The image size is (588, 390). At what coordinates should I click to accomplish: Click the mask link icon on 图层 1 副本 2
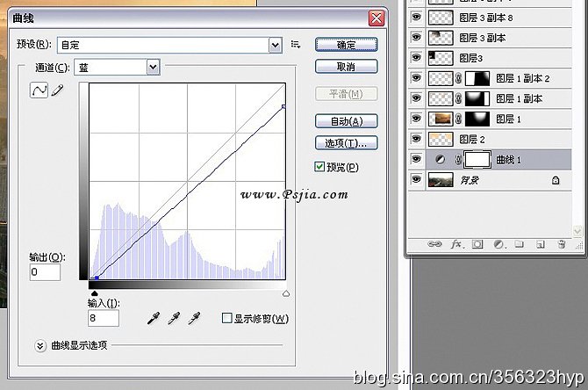[458, 78]
